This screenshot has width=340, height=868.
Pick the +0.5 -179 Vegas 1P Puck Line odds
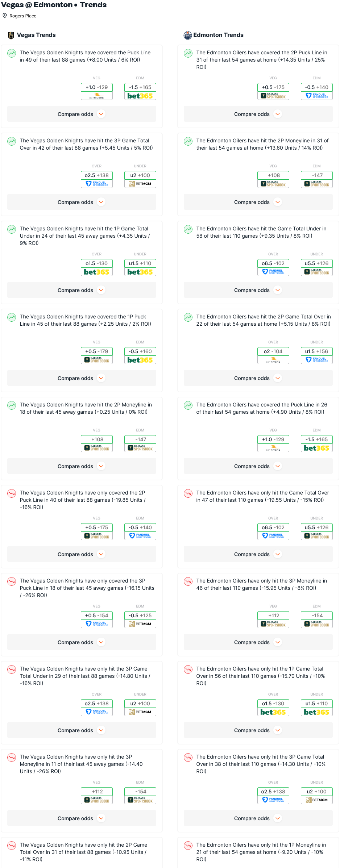pyautogui.click(x=96, y=351)
